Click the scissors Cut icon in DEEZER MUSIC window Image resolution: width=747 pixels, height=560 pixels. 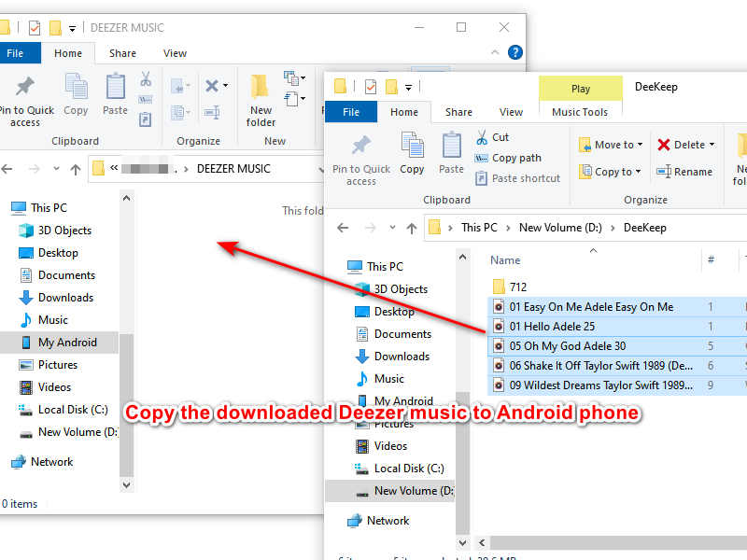pos(146,79)
